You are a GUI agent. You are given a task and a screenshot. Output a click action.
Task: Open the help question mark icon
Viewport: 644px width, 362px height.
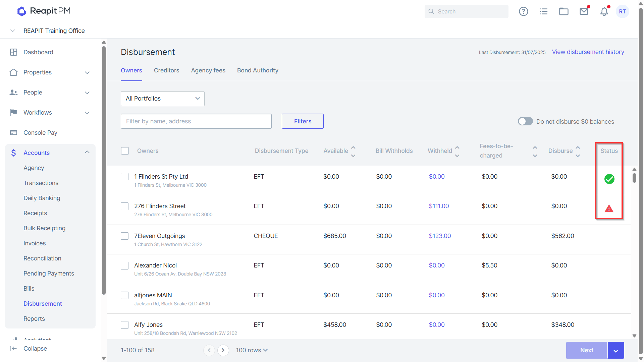pos(523,11)
